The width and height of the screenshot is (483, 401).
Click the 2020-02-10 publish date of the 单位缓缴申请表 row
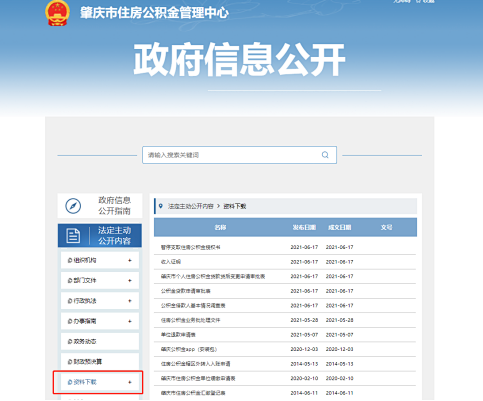[x=304, y=378]
